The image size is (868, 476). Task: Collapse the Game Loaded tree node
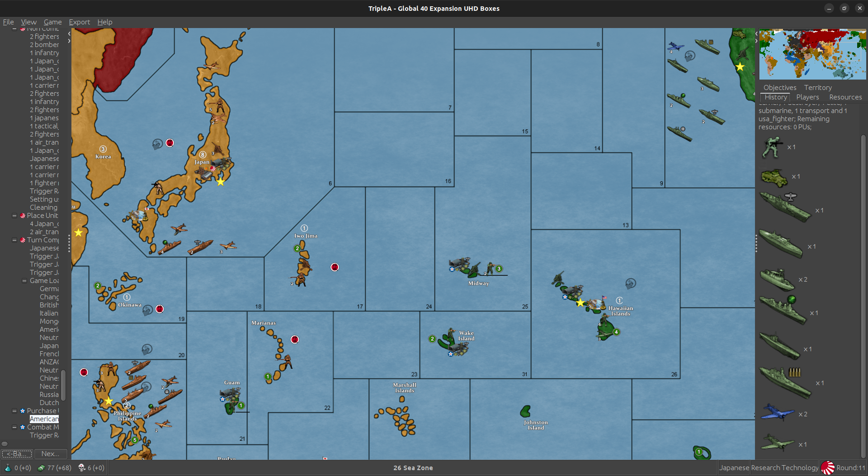24,281
